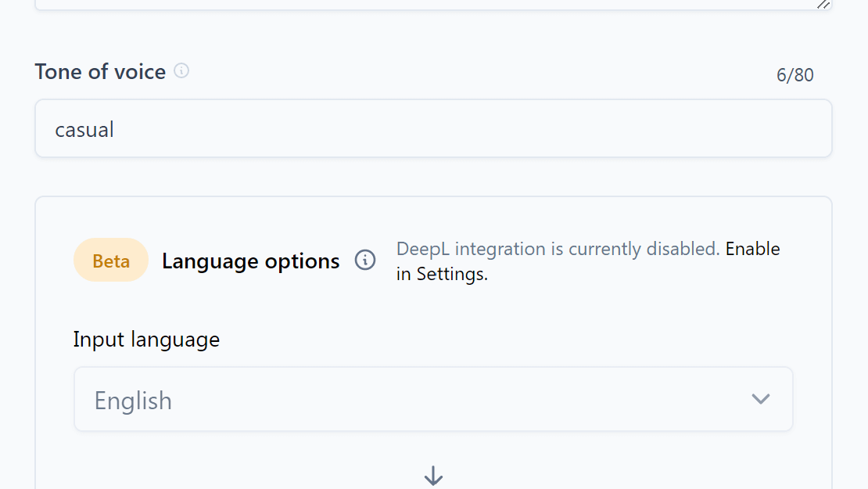Open the Input language dropdown showing English
868x489 pixels.
[x=433, y=399]
